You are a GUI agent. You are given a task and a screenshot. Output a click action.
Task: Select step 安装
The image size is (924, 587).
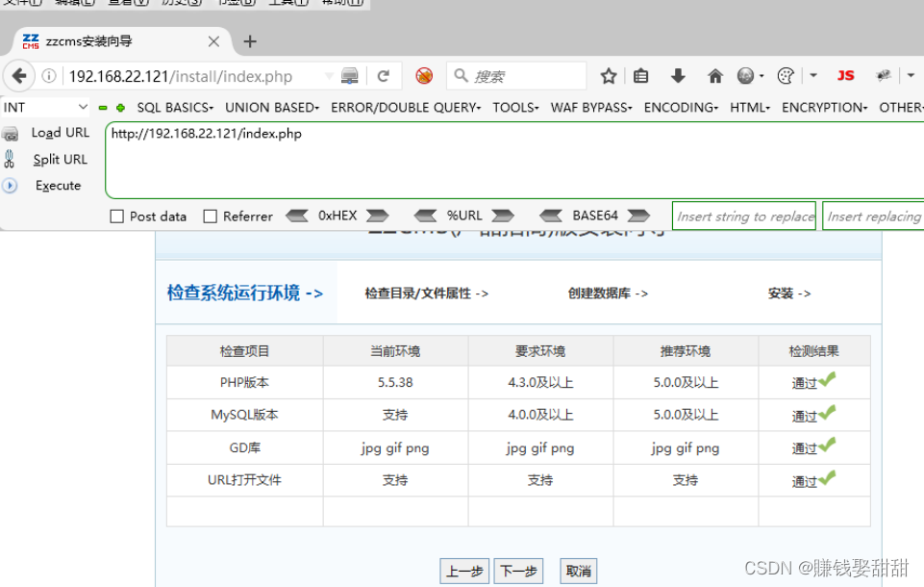point(789,293)
